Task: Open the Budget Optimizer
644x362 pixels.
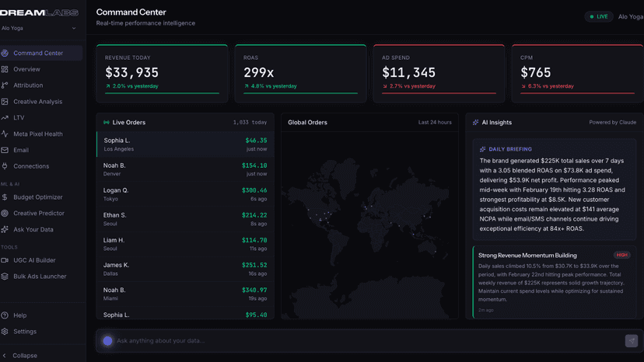Action: click(x=41, y=197)
